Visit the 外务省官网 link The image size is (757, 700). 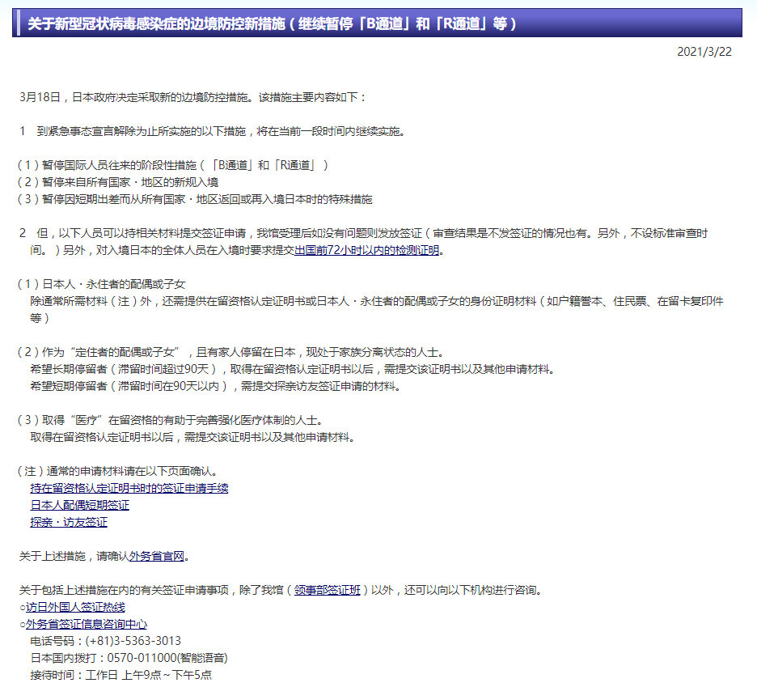point(157,556)
